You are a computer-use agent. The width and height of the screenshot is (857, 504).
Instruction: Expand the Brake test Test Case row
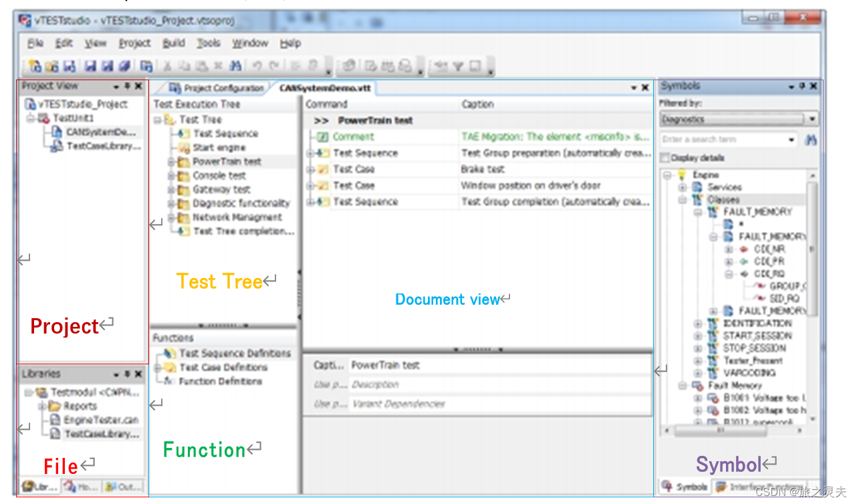coord(310,170)
